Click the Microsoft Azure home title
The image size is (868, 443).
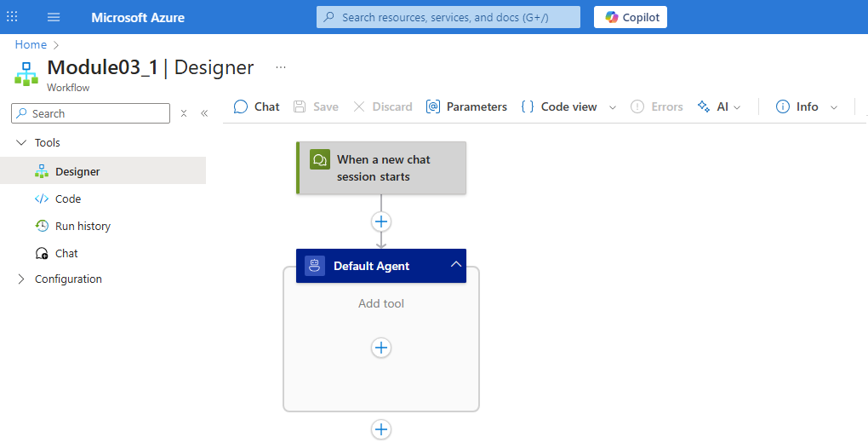[x=138, y=17]
